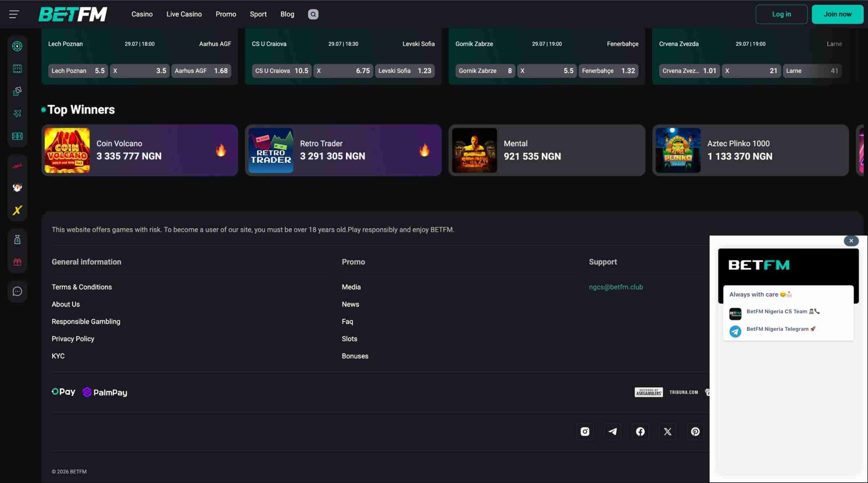This screenshot has width=868, height=483.
Task: Open the Privacy Policy link
Action: point(73,339)
